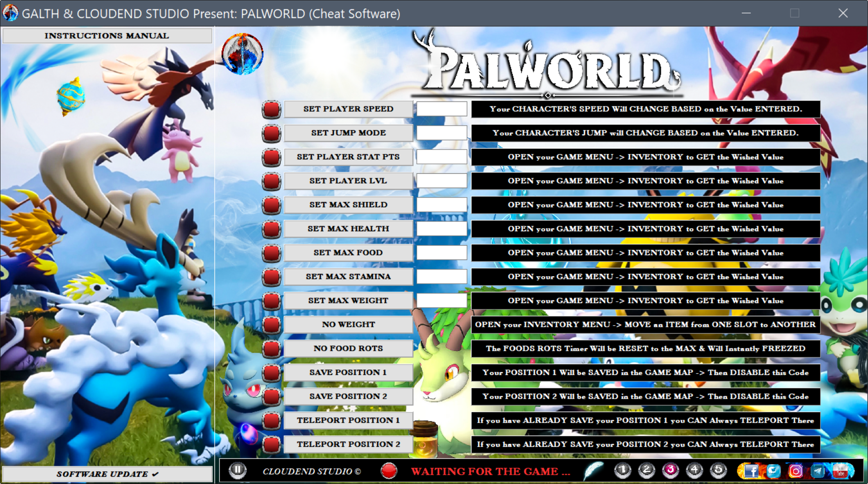This screenshot has height=484, width=868.
Task: Activate the NO FOOD ROTS button
Action: (348, 348)
